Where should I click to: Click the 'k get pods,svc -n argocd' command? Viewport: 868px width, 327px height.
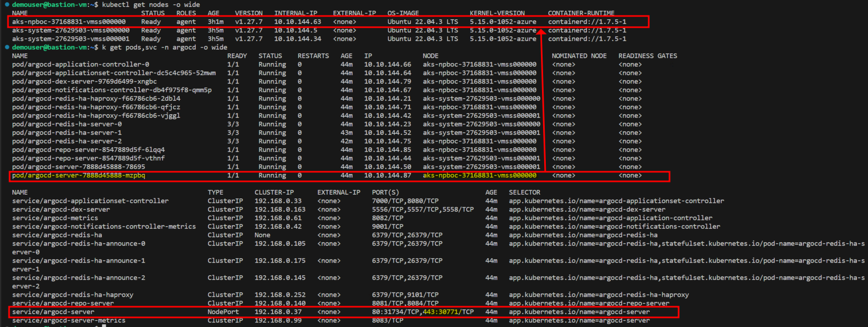click(x=165, y=47)
